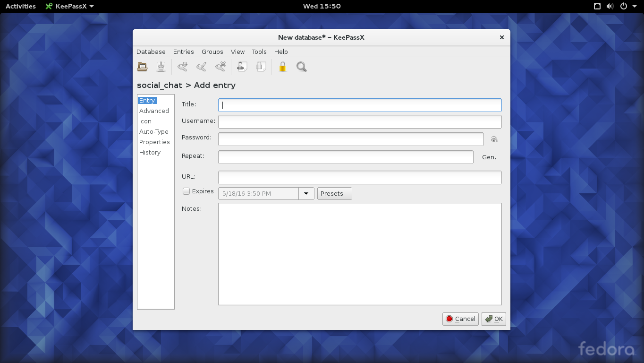The image size is (644, 363).
Task: Click the Edit entry toolbar icon
Action: point(202,67)
